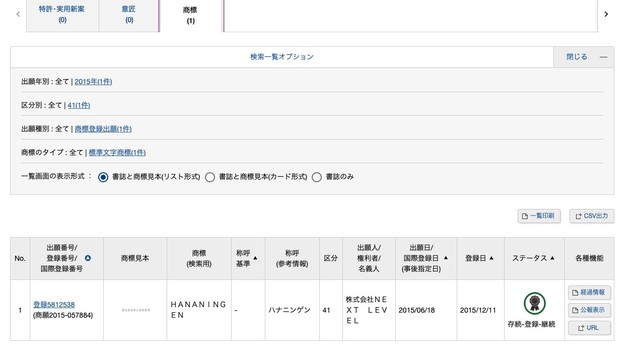The image size is (640, 362).
Task: Open 公報表示 for row 1
Action: point(589,310)
